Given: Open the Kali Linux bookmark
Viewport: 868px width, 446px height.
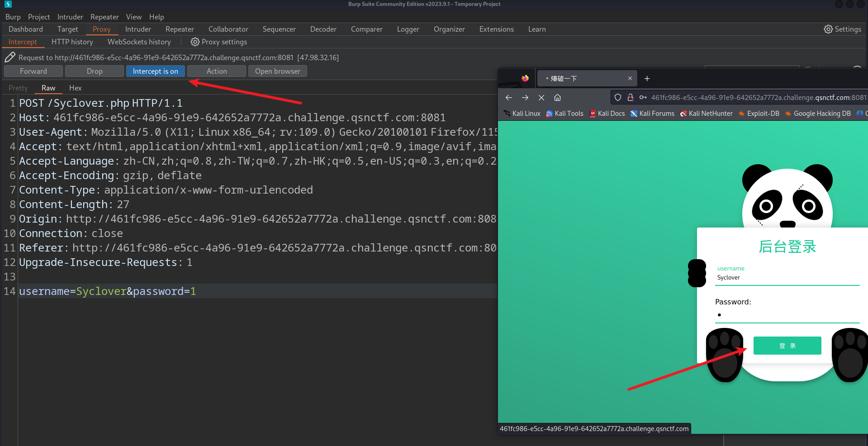Looking at the screenshot, I should click(x=522, y=114).
